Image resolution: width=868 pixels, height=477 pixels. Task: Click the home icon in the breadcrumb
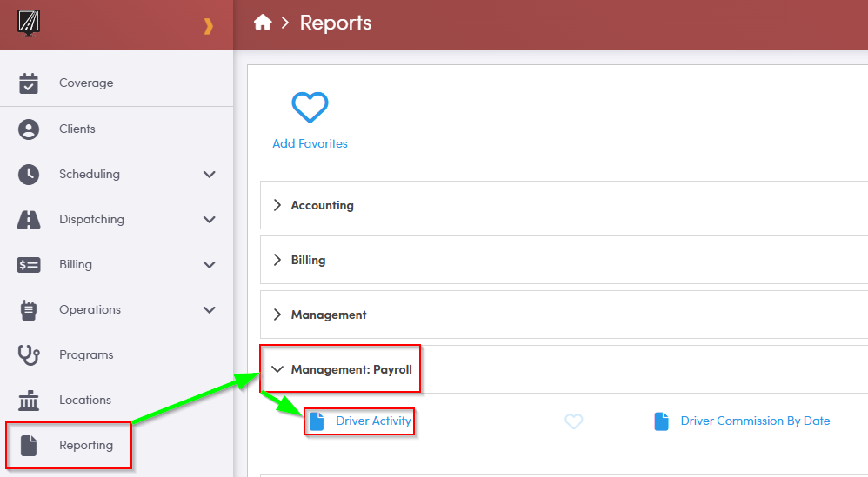[x=263, y=23]
